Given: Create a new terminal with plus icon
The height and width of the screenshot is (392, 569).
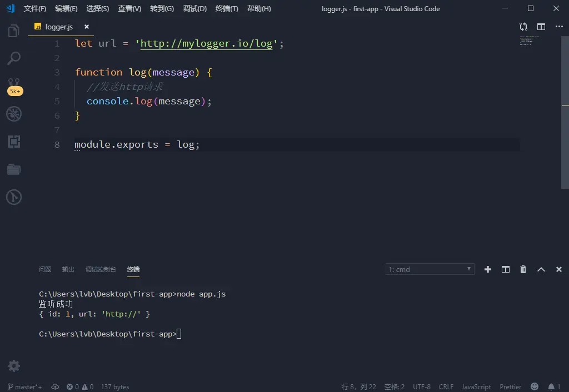Looking at the screenshot, I should click(488, 269).
